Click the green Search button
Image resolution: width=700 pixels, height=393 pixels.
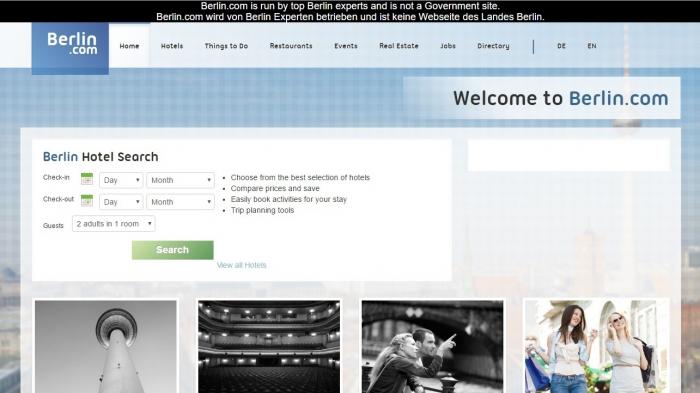tap(172, 250)
